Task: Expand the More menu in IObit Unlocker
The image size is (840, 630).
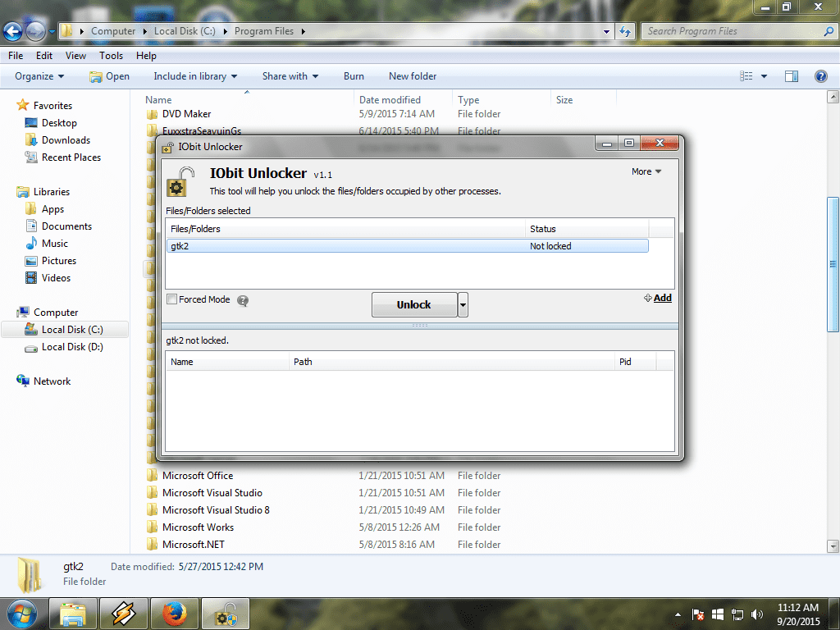Action: click(646, 171)
